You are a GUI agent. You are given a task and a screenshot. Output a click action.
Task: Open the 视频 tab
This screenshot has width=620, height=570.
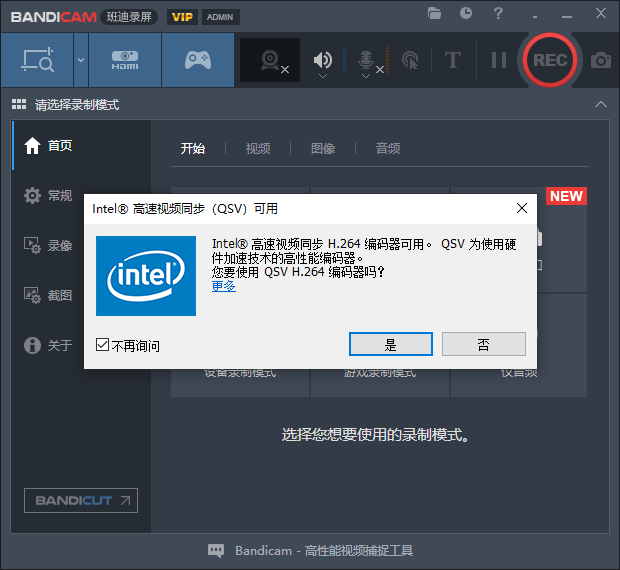(x=258, y=148)
